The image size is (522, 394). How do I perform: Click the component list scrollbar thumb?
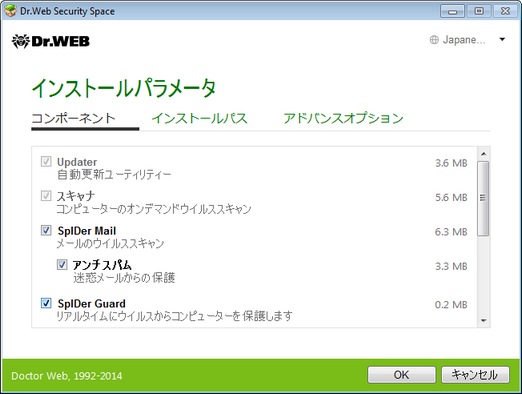[483, 198]
